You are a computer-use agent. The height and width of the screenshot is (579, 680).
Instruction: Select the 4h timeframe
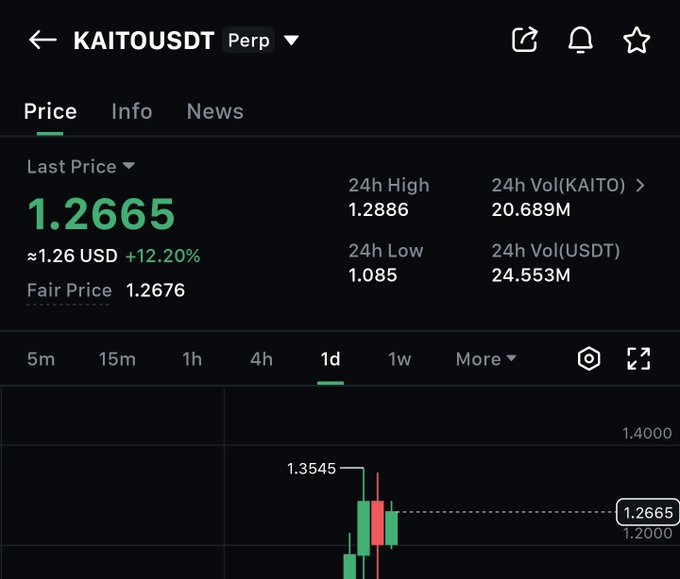(262, 359)
